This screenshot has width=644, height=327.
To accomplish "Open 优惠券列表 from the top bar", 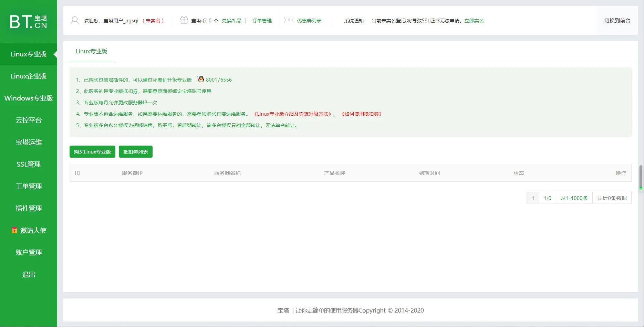I will click(309, 20).
